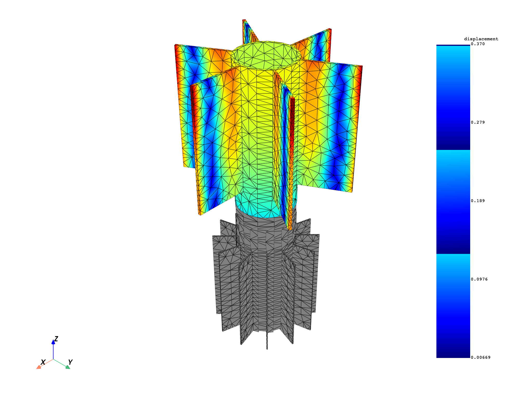Click the Z axis label letter
This screenshot has height=399, width=532.
point(56,339)
